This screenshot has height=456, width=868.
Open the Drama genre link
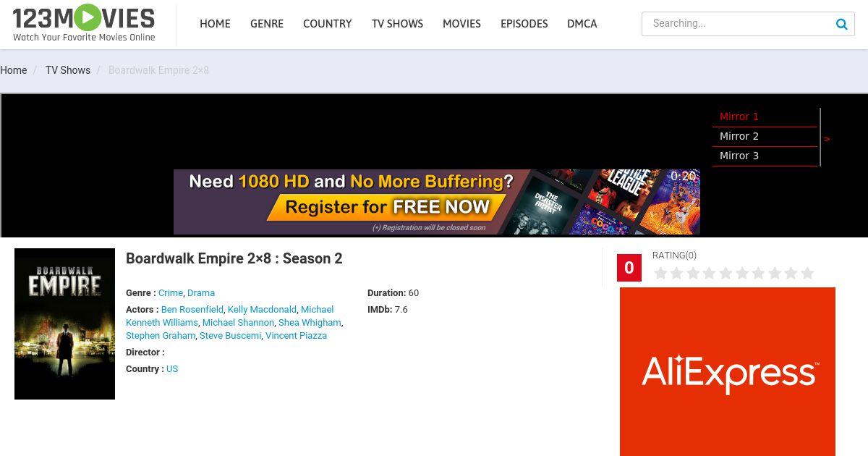[201, 293]
